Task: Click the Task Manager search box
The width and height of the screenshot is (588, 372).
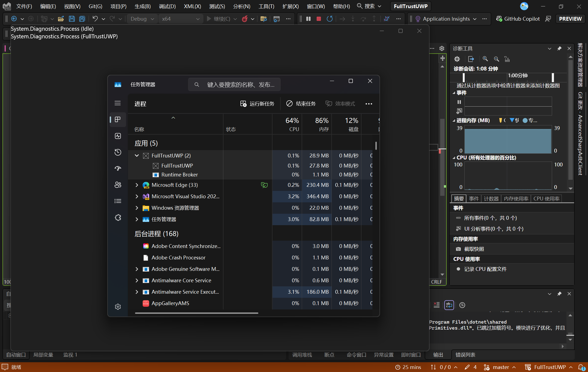Action: pyautogui.click(x=234, y=85)
